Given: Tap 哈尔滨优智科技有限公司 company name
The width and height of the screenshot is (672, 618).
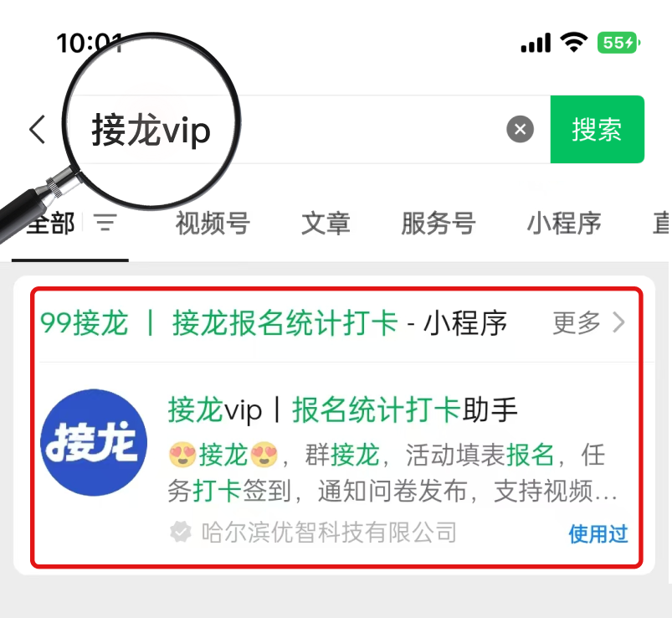Looking at the screenshot, I should 329,533.
